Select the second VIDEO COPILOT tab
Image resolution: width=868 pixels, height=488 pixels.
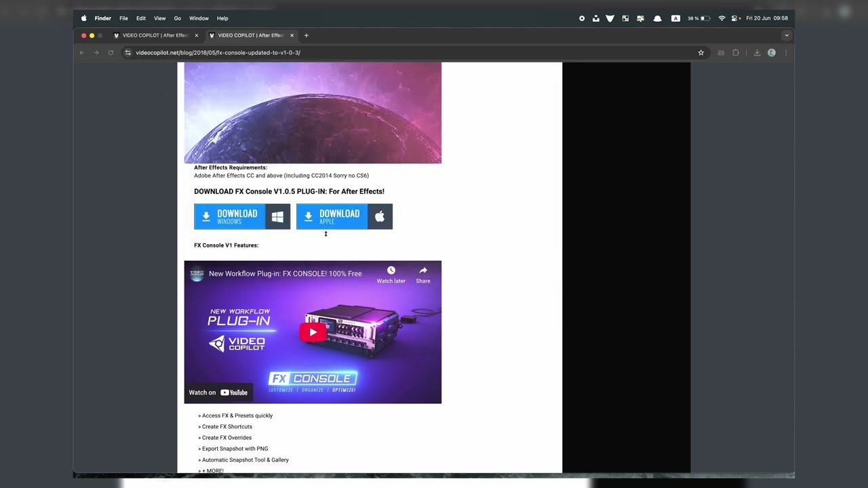point(251,35)
